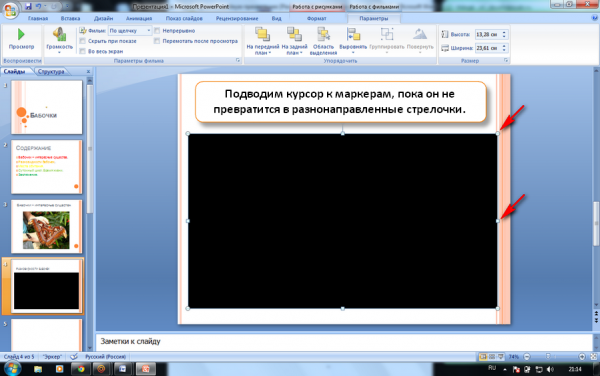The width and height of the screenshot is (600, 376).
Task: Open Windows Explorer from the taskbar
Action: (x=38, y=369)
